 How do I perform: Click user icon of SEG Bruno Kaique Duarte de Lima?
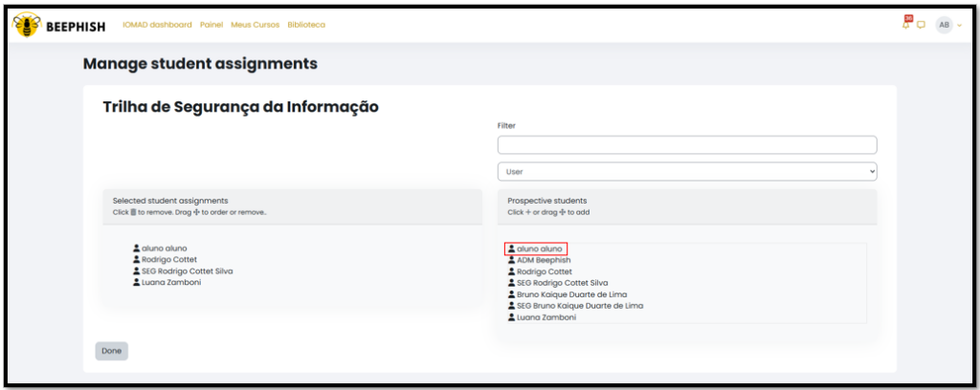pos(511,306)
